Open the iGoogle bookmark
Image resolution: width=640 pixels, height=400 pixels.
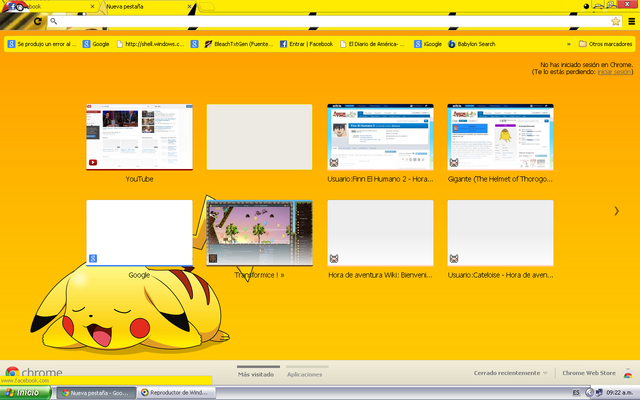(x=428, y=44)
